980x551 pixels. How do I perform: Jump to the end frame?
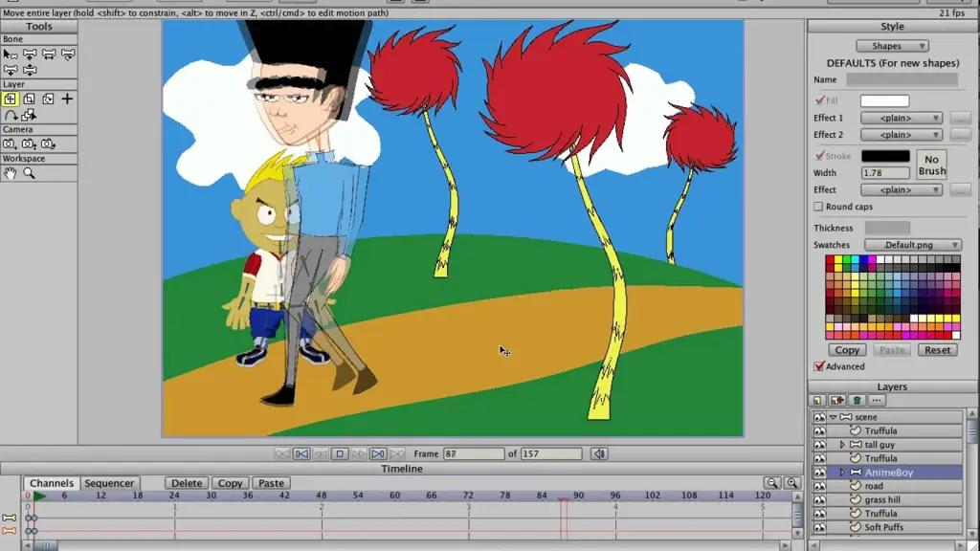pos(377,454)
